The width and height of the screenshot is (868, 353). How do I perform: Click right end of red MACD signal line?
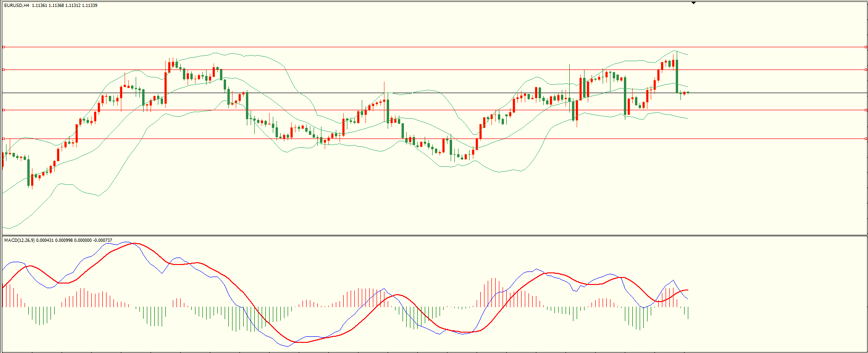click(687, 290)
